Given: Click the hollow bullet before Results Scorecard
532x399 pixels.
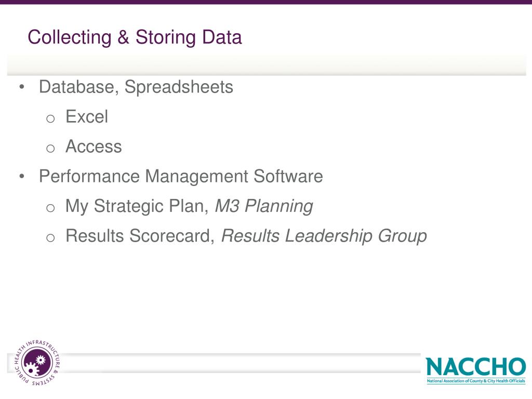Looking at the screenshot, I should [x=50, y=238].
